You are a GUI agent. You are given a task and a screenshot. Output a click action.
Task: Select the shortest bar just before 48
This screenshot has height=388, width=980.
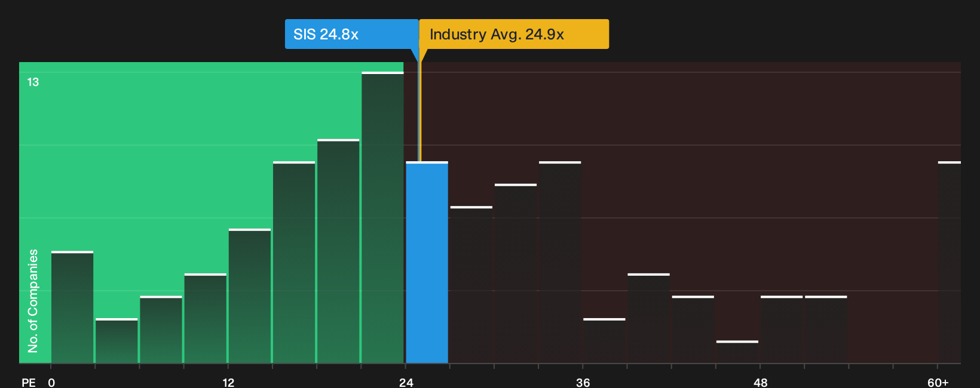[737, 352]
